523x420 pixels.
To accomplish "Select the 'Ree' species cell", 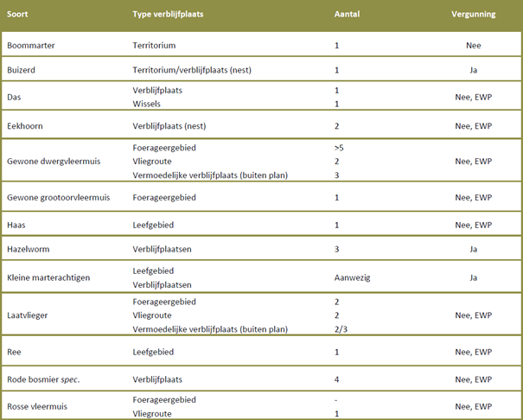I will pyautogui.click(x=14, y=352).
